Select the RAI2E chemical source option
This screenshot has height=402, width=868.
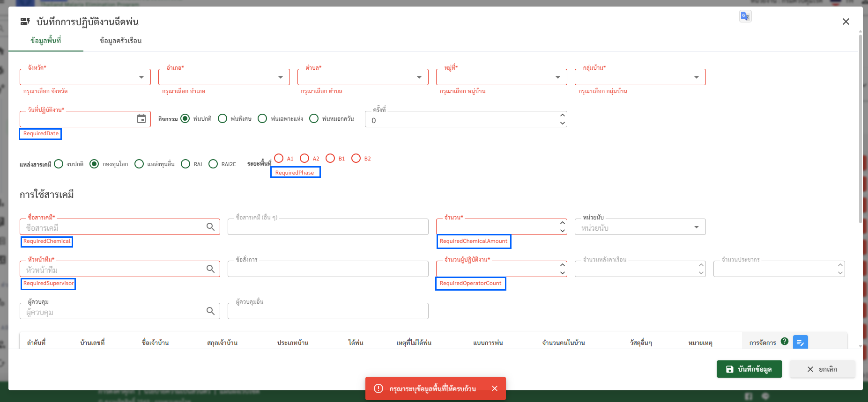(213, 164)
